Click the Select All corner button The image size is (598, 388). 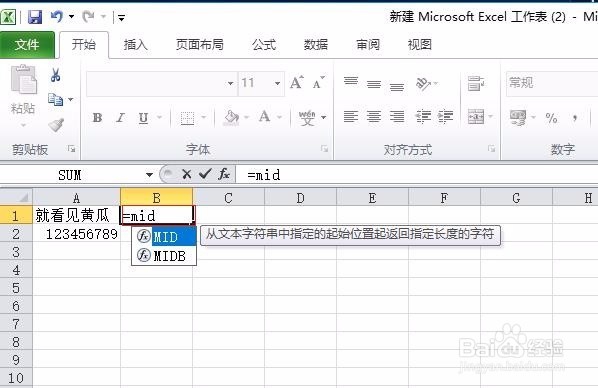[x=16, y=197]
